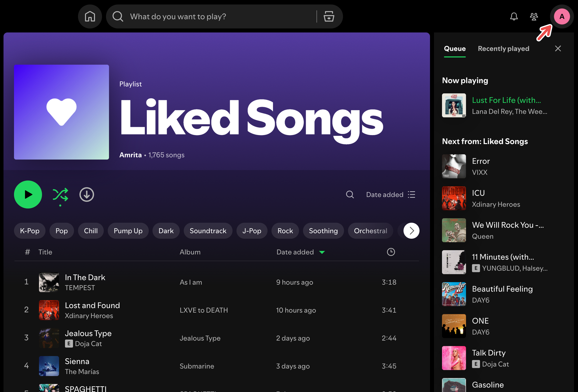This screenshot has width=578, height=392.
Task: Select Jealous Type song title in track list
Action: point(88,333)
